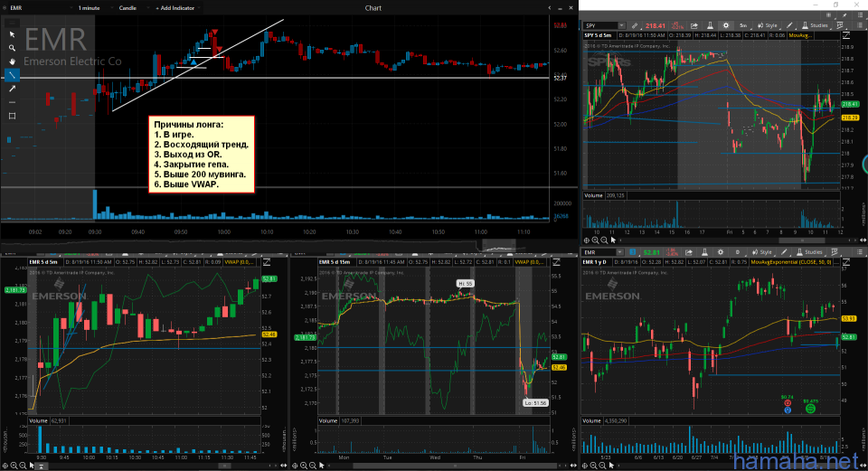Open the gear settings in SPY chart

coord(726,25)
